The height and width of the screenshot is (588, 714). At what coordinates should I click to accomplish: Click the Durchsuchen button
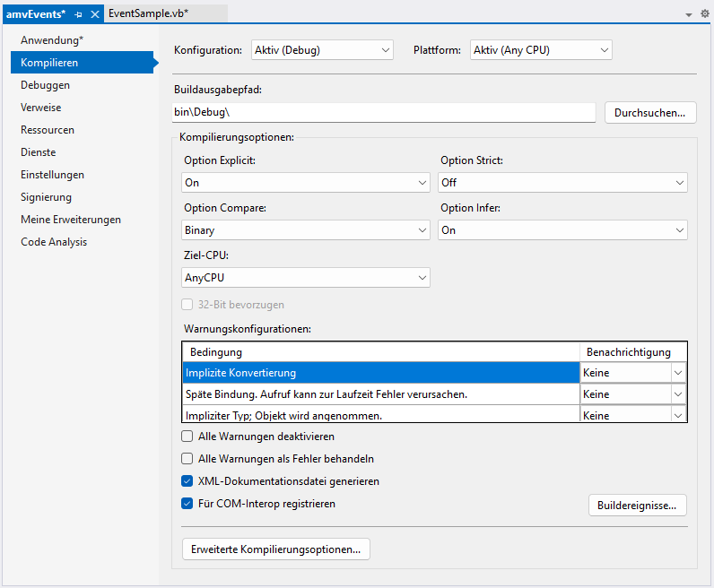pyautogui.click(x=649, y=112)
